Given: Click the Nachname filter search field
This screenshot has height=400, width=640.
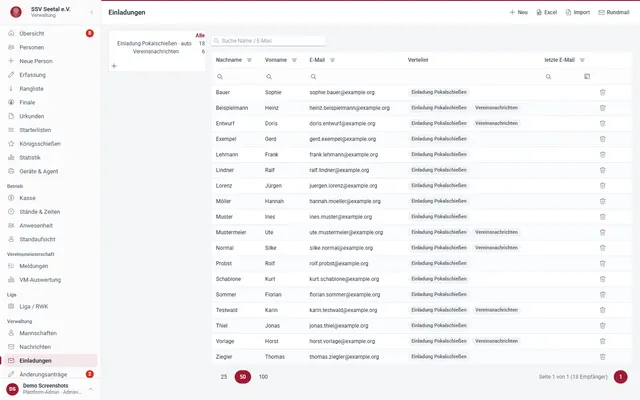Looking at the screenshot, I should [x=238, y=76].
